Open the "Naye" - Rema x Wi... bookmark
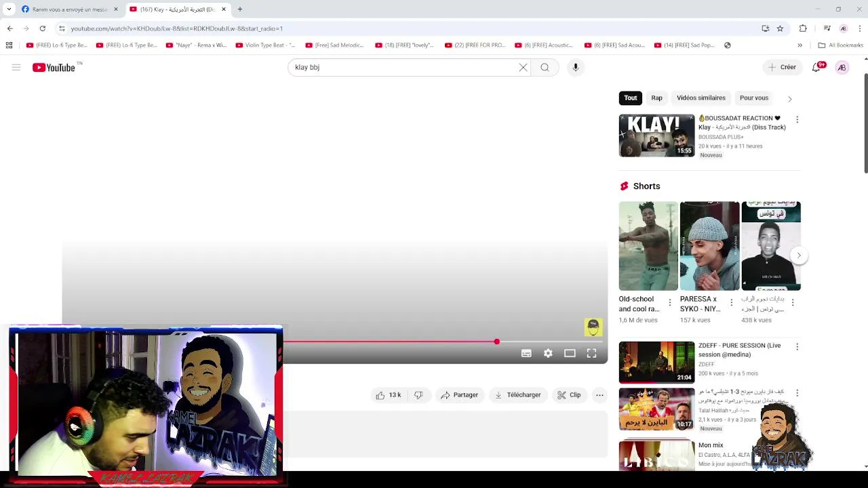868x488 pixels. click(x=195, y=45)
